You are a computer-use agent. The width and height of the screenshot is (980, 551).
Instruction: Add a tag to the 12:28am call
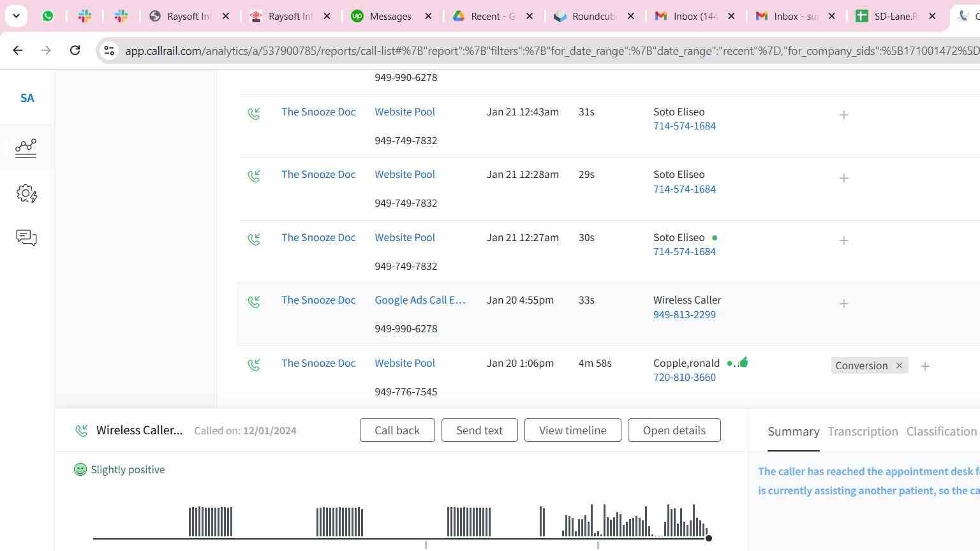(843, 178)
